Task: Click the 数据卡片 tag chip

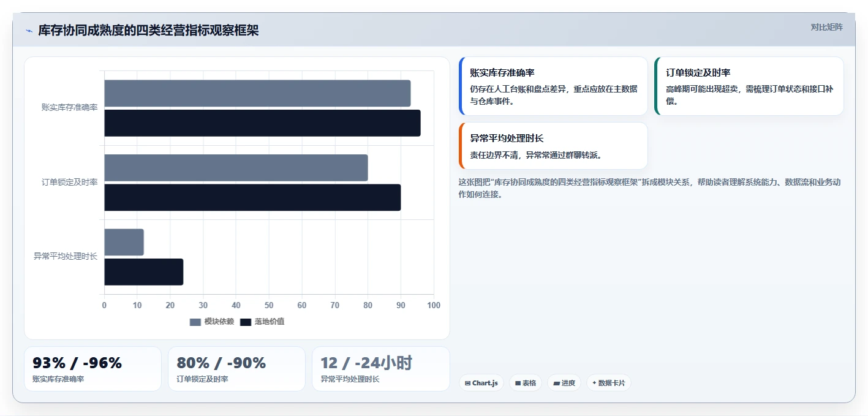Action: pos(608,383)
